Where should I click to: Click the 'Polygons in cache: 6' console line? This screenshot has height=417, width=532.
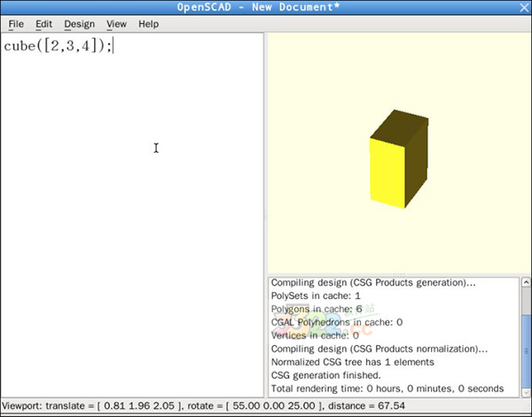pyautogui.click(x=317, y=309)
